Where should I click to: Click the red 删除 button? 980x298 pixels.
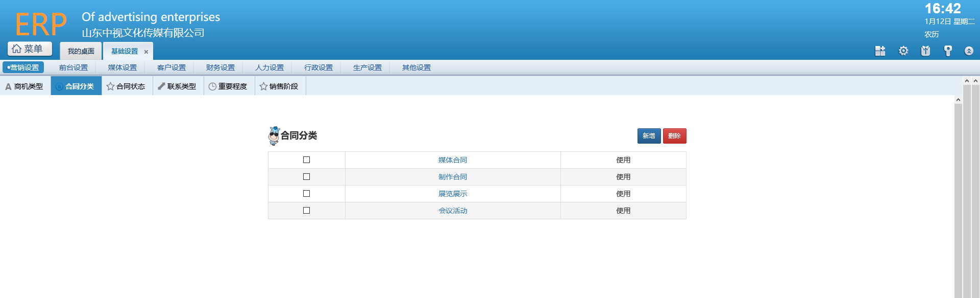674,136
